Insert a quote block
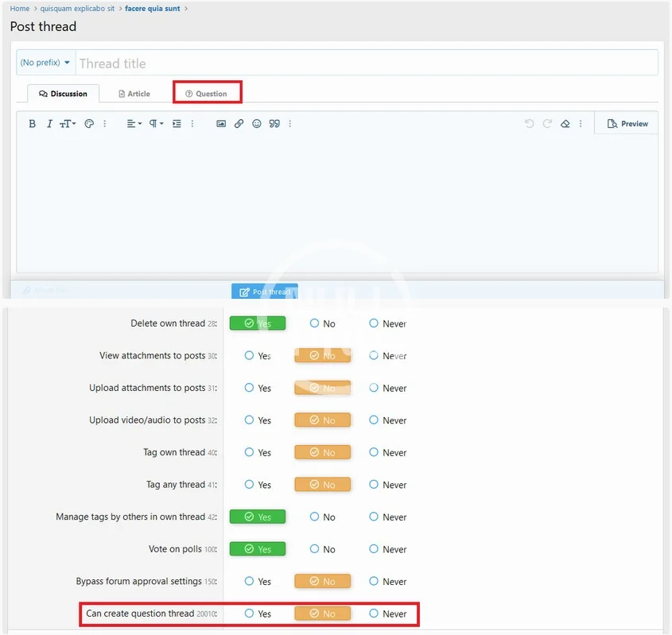Image resolution: width=672 pixels, height=635 pixels. (274, 124)
